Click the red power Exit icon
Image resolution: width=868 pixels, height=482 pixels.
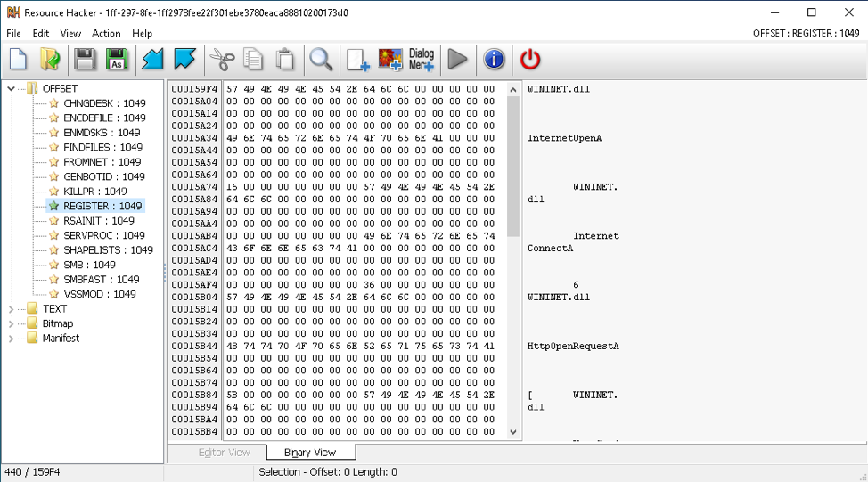(530, 60)
